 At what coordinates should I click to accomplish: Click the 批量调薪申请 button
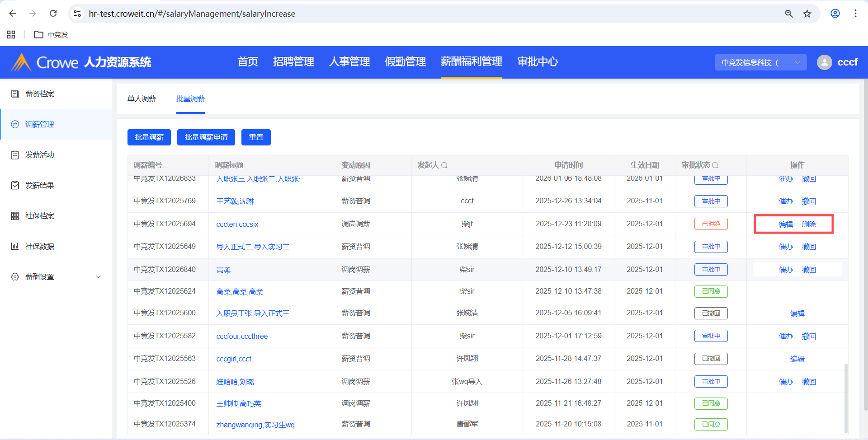[206, 137]
